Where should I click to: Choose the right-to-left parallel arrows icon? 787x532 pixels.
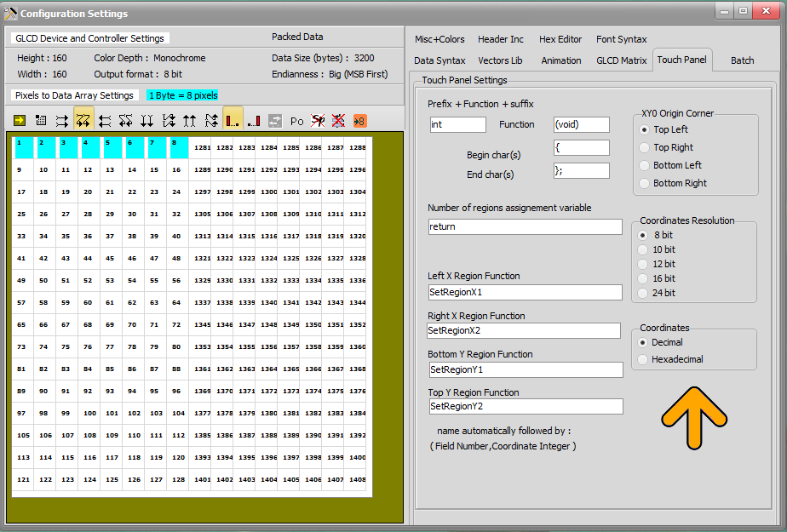(x=105, y=120)
